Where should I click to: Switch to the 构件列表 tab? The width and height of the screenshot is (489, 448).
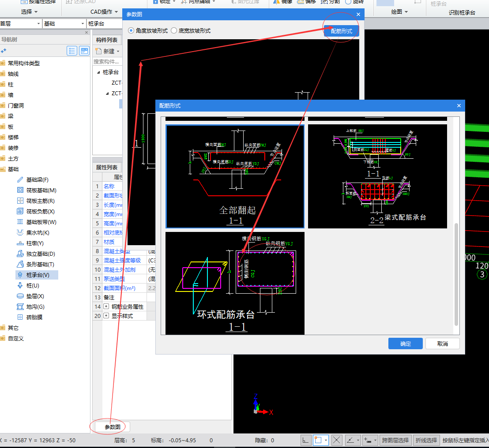pos(107,40)
